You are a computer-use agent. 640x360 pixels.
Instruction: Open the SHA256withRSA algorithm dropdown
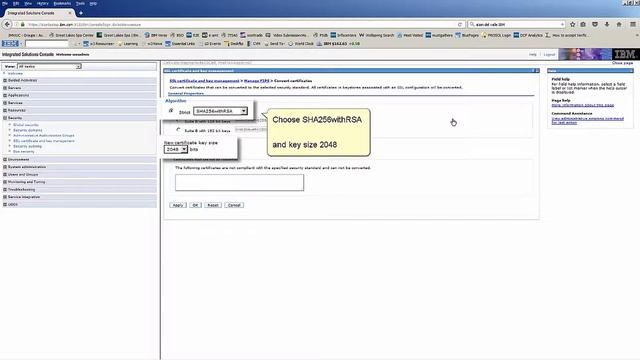tap(220, 111)
